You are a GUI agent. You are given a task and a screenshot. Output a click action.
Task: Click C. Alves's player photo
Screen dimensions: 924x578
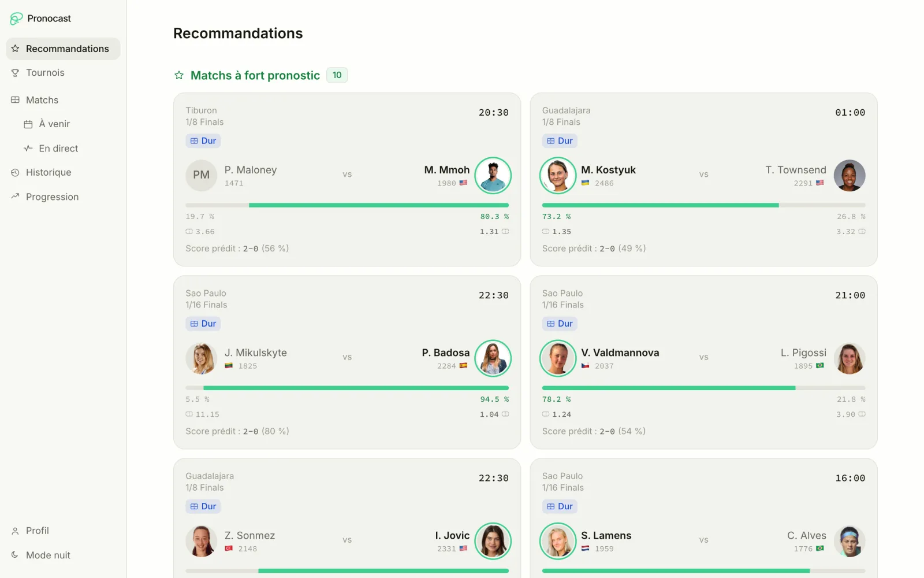[x=850, y=541]
